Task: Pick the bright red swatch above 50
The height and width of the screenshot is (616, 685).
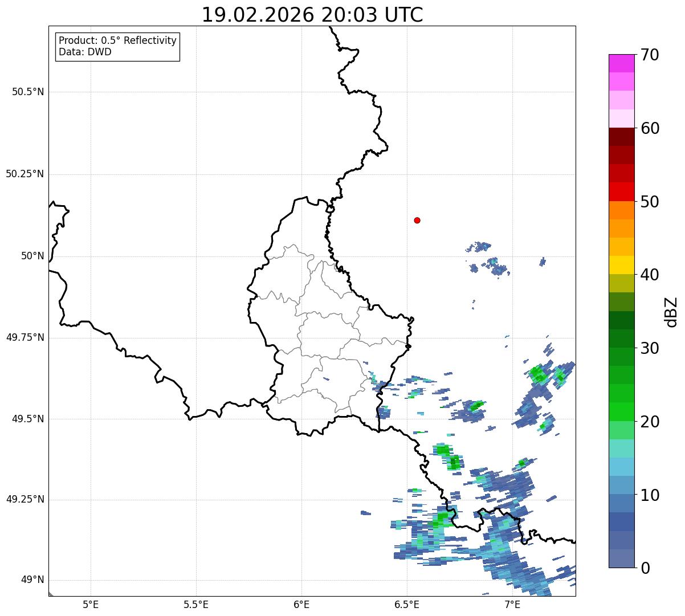Action: pyautogui.click(x=621, y=191)
